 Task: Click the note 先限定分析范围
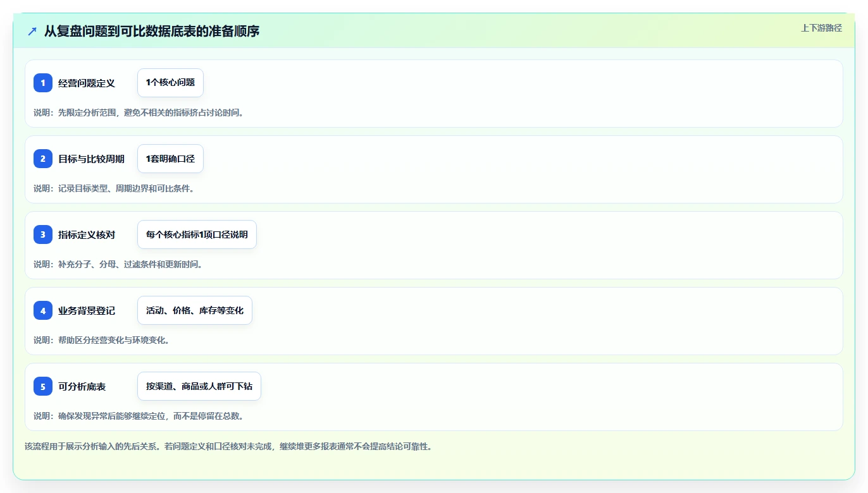tap(87, 113)
